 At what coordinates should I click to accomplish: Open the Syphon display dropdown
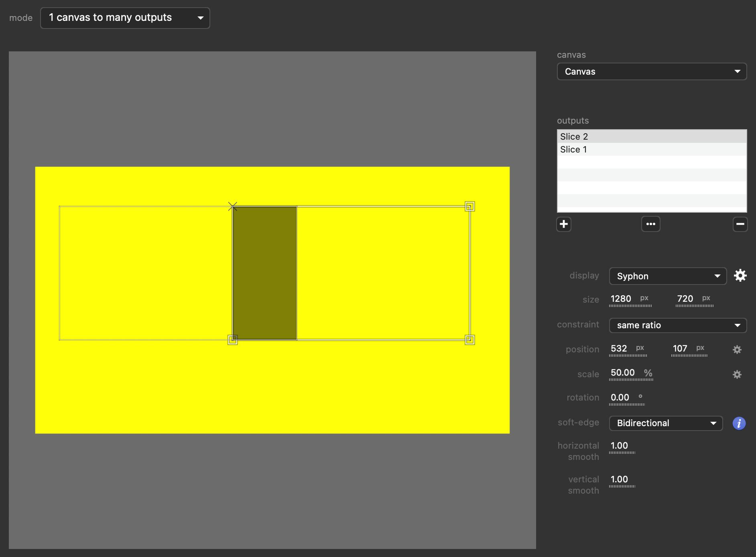[667, 276]
